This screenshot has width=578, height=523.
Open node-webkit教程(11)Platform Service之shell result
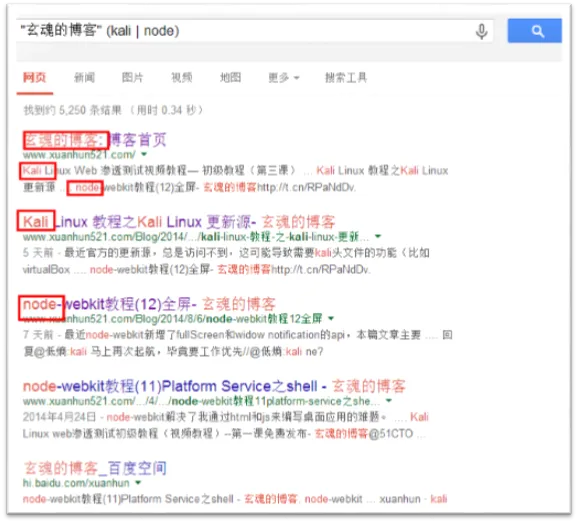pos(214,386)
